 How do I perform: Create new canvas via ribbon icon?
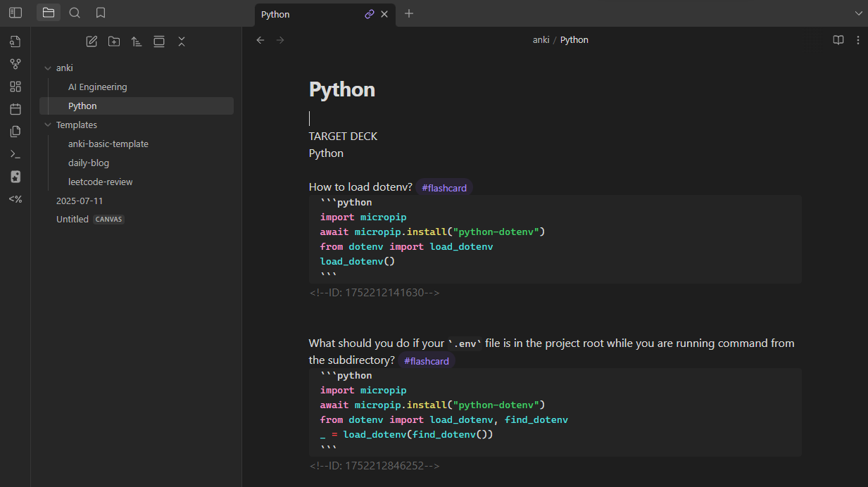pos(15,87)
